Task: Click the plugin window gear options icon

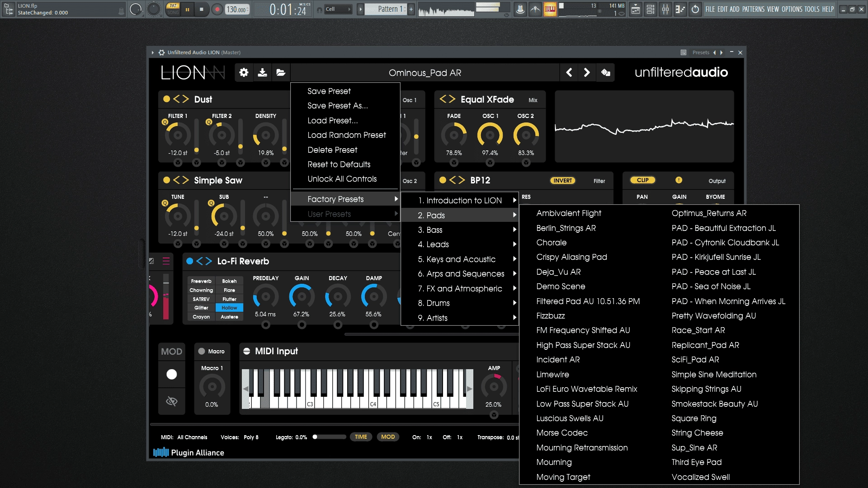Action: point(161,52)
